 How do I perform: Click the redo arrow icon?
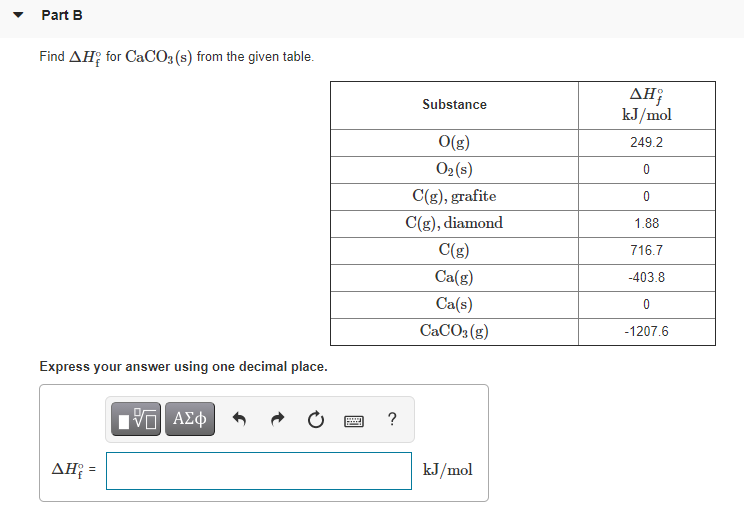click(x=278, y=419)
